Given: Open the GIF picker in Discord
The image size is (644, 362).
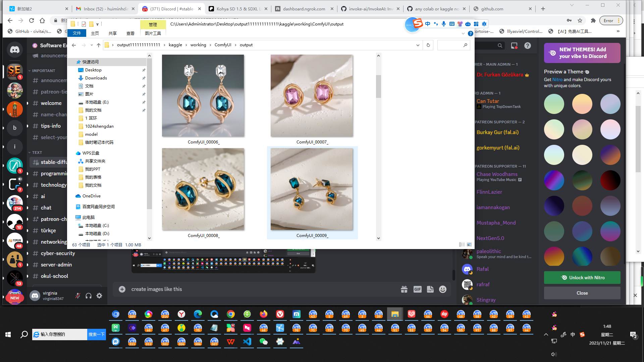Looking at the screenshot, I should point(417,289).
